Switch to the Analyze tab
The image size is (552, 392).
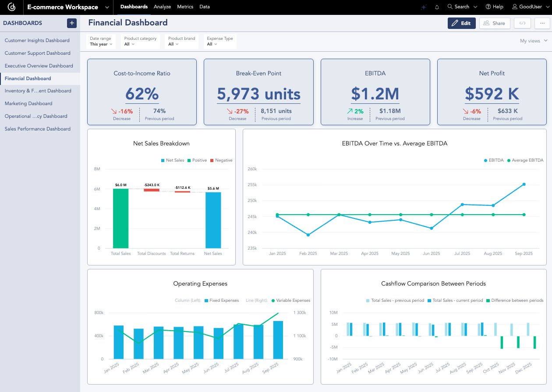pos(162,7)
